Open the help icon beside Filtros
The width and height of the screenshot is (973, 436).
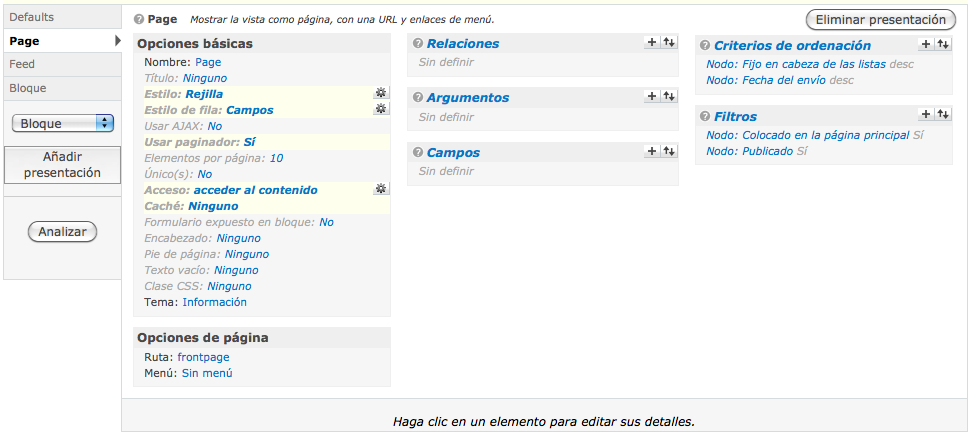[704, 117]
